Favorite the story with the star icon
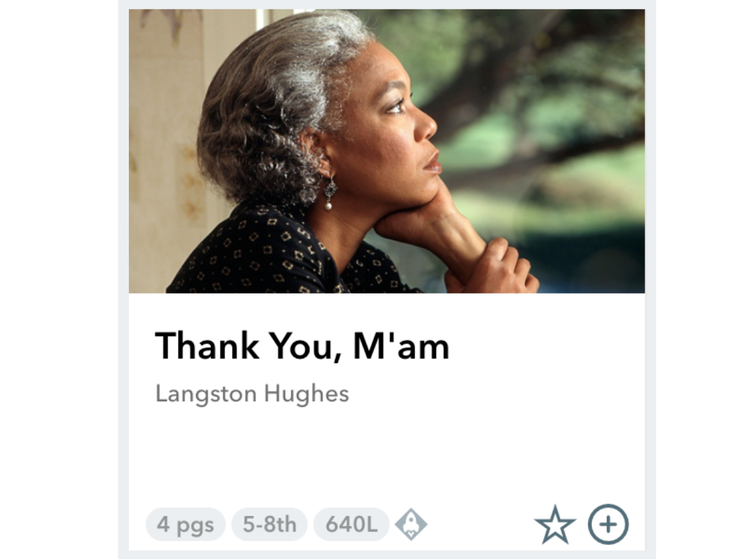747x560 pixels. coord(555,525)
